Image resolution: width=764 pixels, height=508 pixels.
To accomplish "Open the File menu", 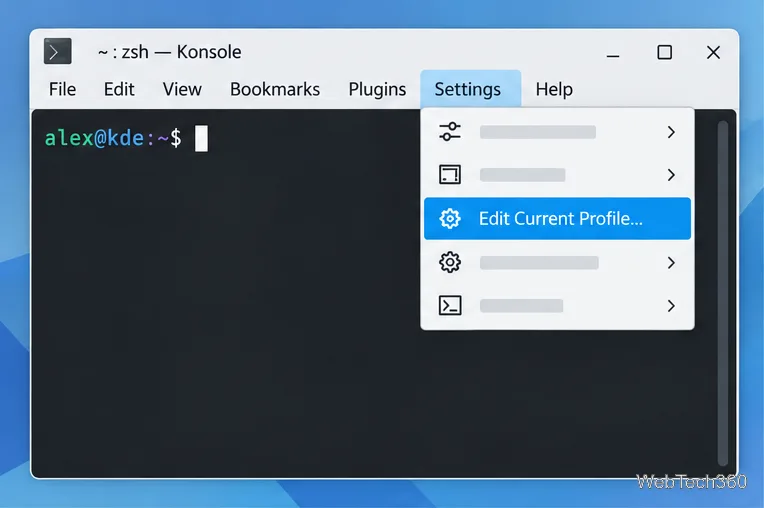I will [62, 90].
